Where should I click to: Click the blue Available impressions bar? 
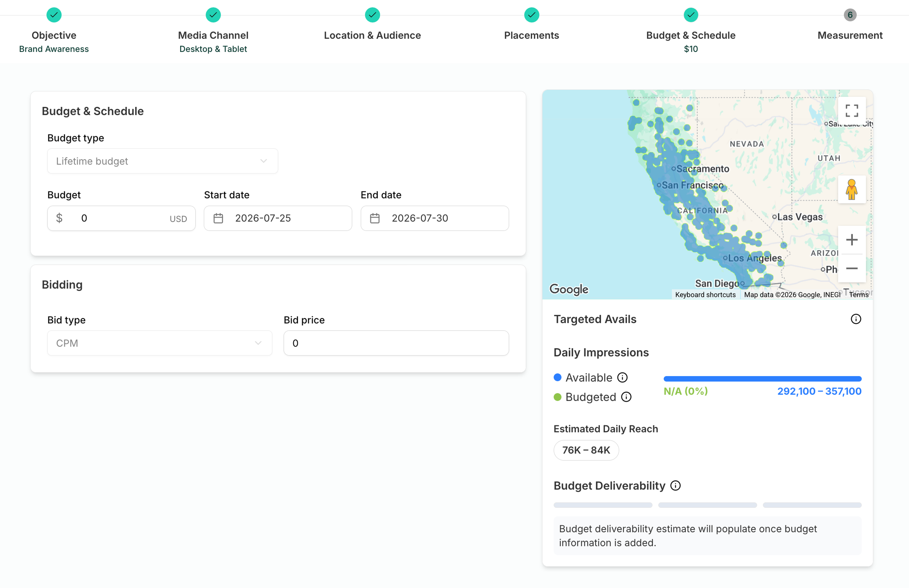pos(763,379)
